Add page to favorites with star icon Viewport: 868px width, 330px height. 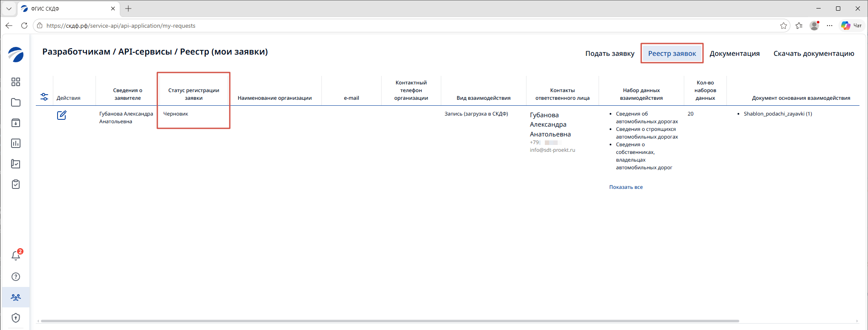(x=784, y=26)
